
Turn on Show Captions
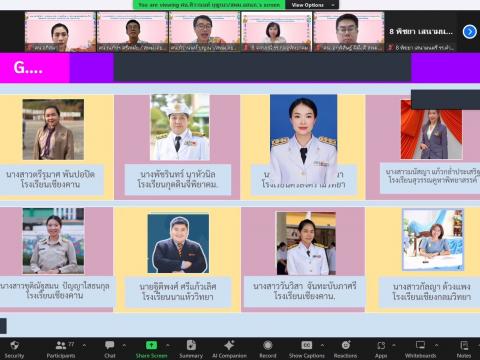coord(306,349)
